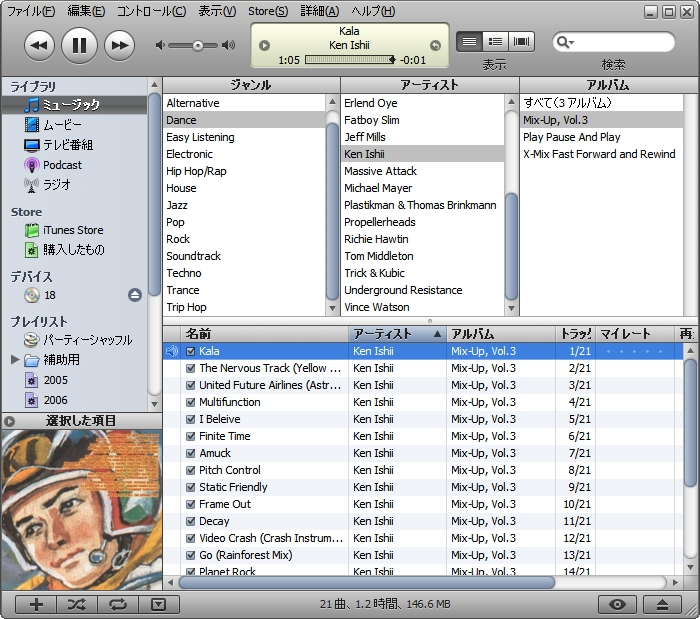Click the eye browser toggle button

[617, 605]
